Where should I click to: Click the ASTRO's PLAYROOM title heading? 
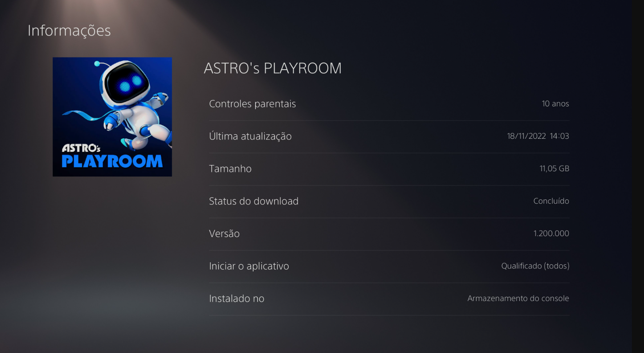tap(273, 68)
